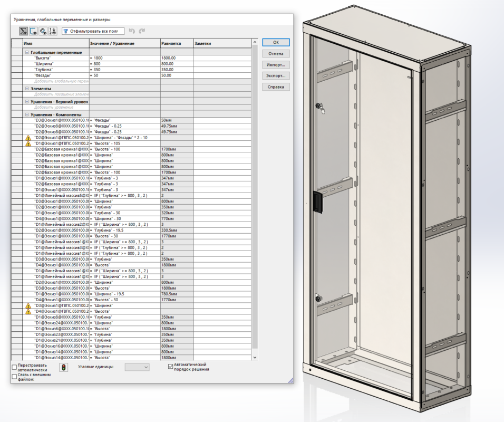Click the '780.5мм' result cell
The width and height of the screenshot is (504, 422).
coord(177,294)
